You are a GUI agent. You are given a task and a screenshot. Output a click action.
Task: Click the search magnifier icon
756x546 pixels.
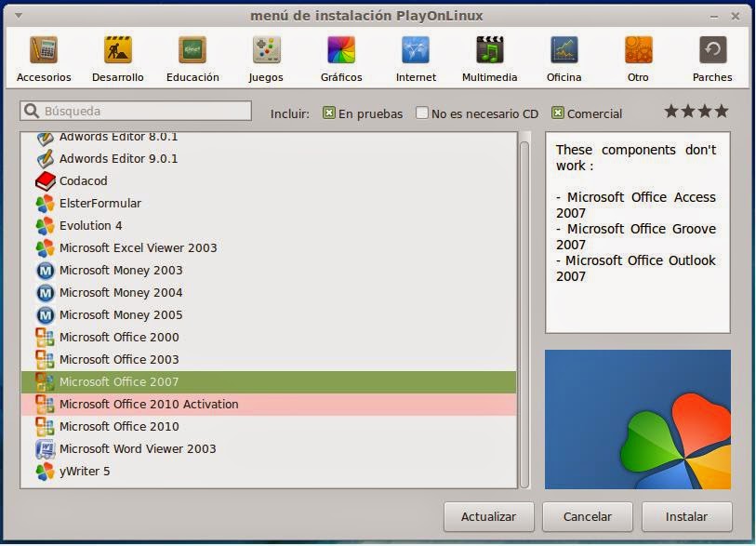coord(32,111)
